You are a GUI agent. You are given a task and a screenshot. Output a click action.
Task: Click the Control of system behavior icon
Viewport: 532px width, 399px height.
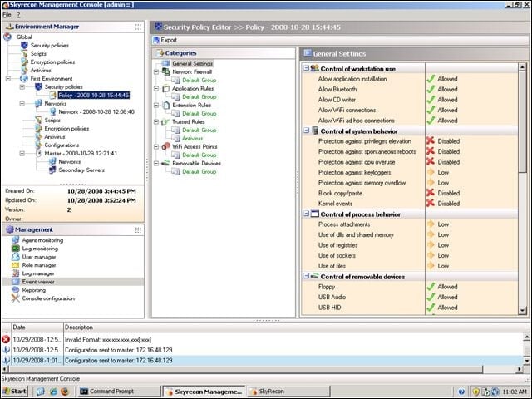(315, 131)
